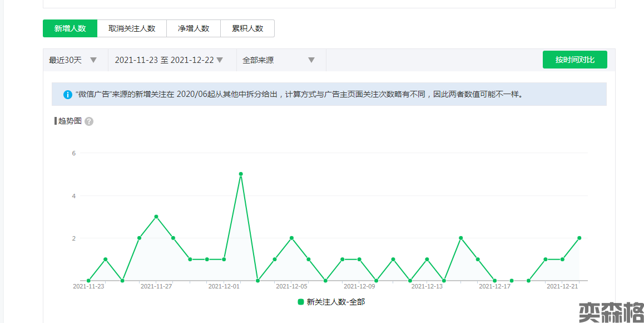The width and height of the screenshot is (644, 323).
Task: Click the blue info icon in notice banner
Action: 68,95
